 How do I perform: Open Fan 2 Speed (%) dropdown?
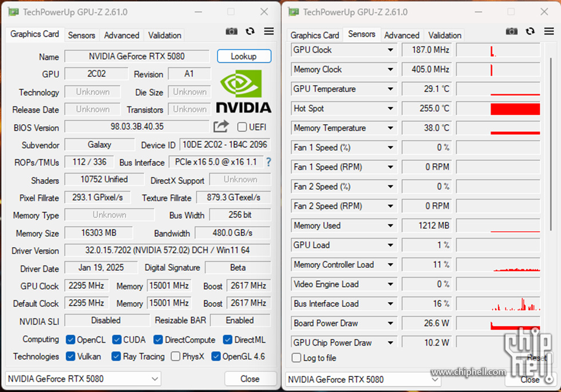coord(390,187)
